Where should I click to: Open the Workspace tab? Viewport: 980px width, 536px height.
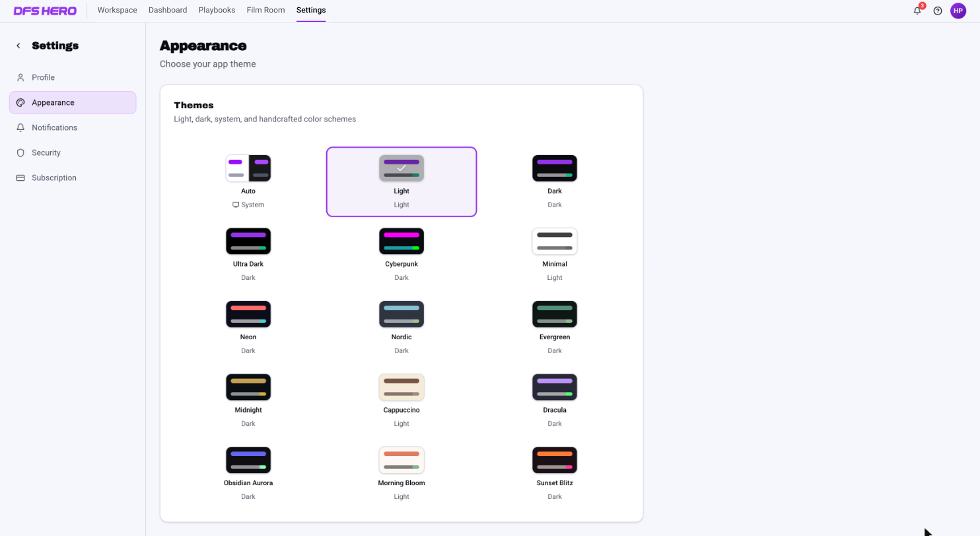click(x=118, y=11)
